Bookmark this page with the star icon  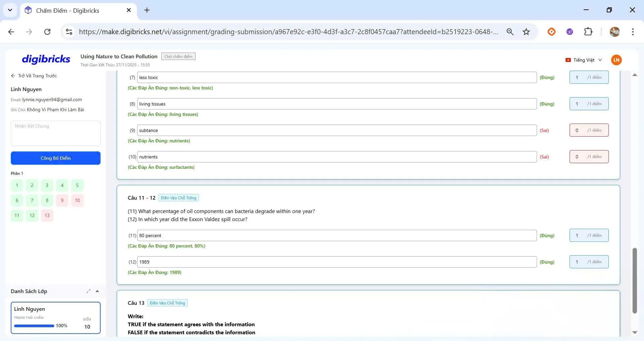point(526,32)
